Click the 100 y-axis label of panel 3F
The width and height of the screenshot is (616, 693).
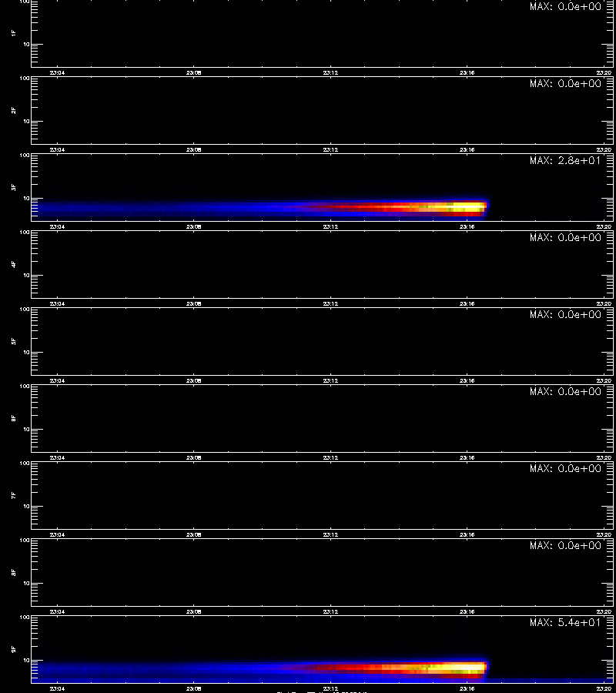pos(25,156)
